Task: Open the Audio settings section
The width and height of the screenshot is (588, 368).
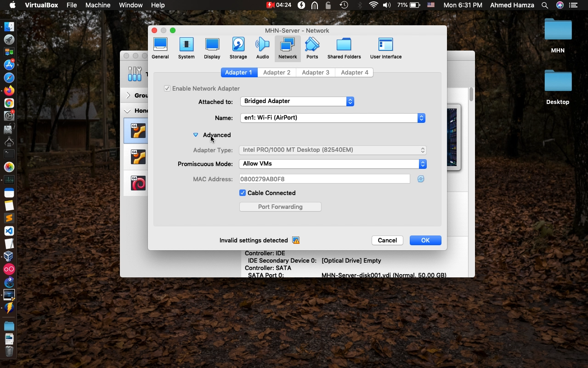Action: point(262,48)
